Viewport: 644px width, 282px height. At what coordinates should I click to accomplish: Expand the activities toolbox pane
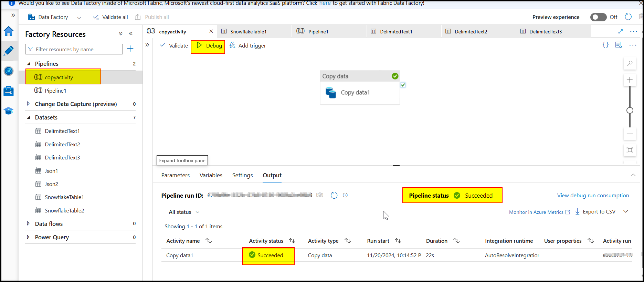[147, 45]
